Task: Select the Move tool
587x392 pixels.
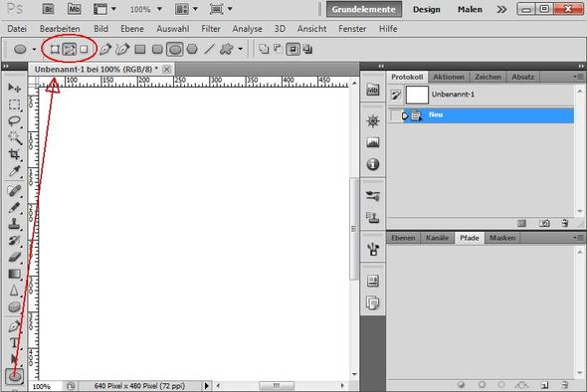Action: click(x=14, y=88)
